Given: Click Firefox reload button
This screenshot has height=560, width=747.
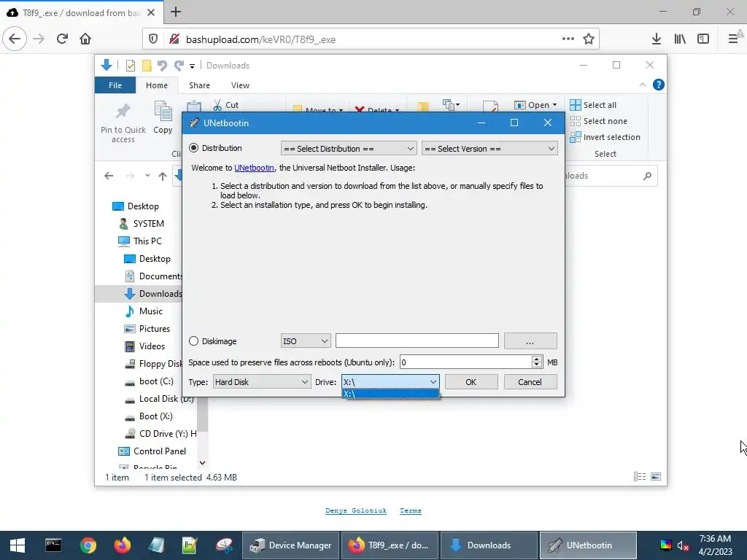Looking at the screenshot, I should point(63,39).
